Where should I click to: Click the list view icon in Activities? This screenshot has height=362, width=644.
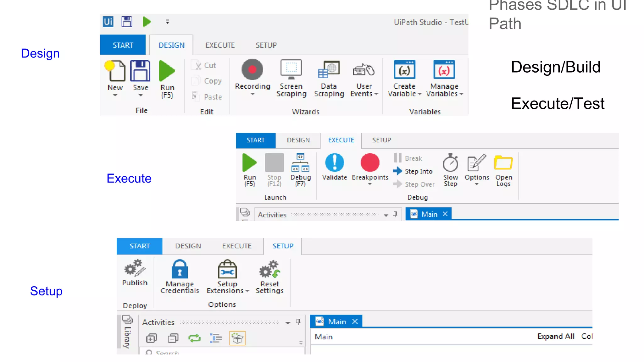click(216, 338)
